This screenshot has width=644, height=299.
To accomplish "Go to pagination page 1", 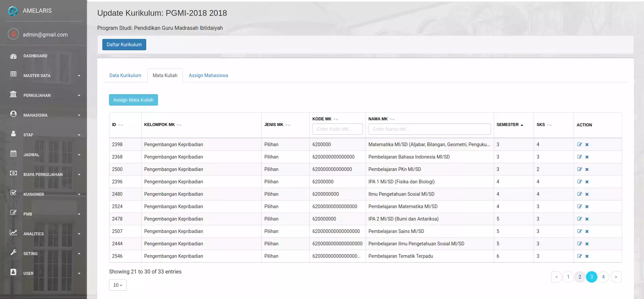I will click(x=568, y=277).
